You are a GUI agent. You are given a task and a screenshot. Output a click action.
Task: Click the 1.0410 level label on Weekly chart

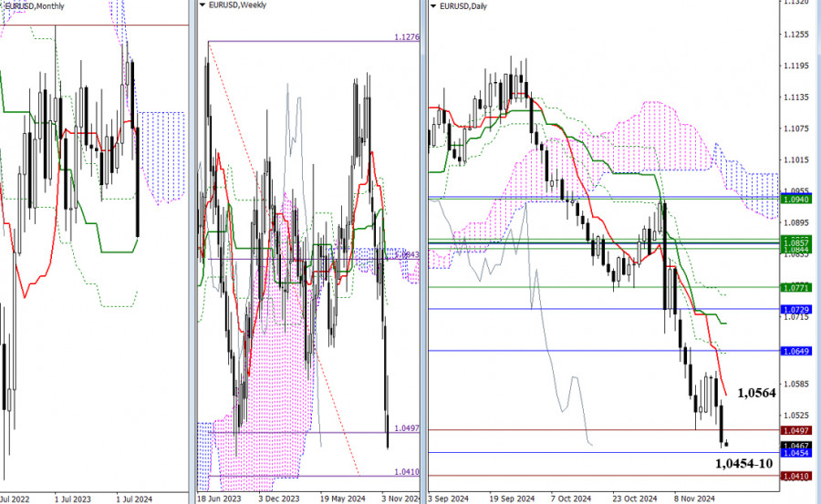pos(406,472)
